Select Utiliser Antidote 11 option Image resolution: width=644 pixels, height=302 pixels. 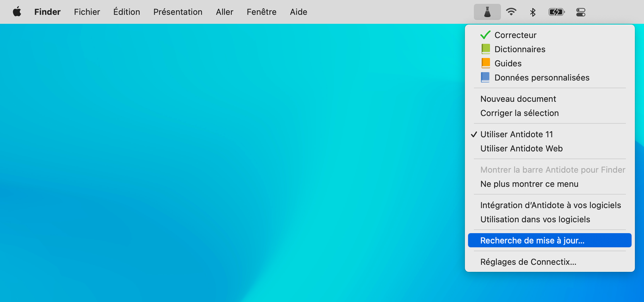[516, 134]
